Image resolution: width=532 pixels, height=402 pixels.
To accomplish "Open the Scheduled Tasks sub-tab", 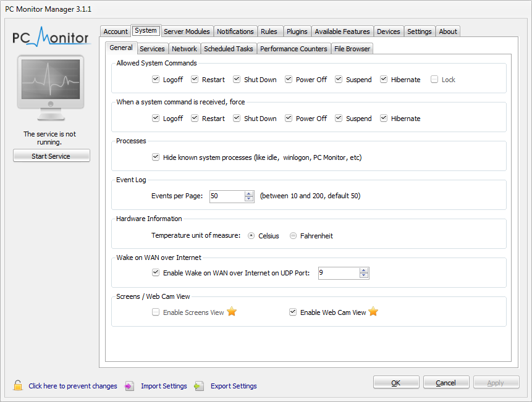I will 228,49.
